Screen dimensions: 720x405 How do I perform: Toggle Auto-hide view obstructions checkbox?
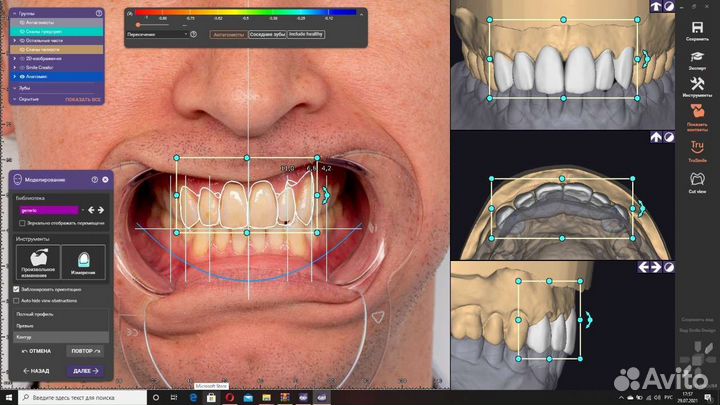point(16,299)
